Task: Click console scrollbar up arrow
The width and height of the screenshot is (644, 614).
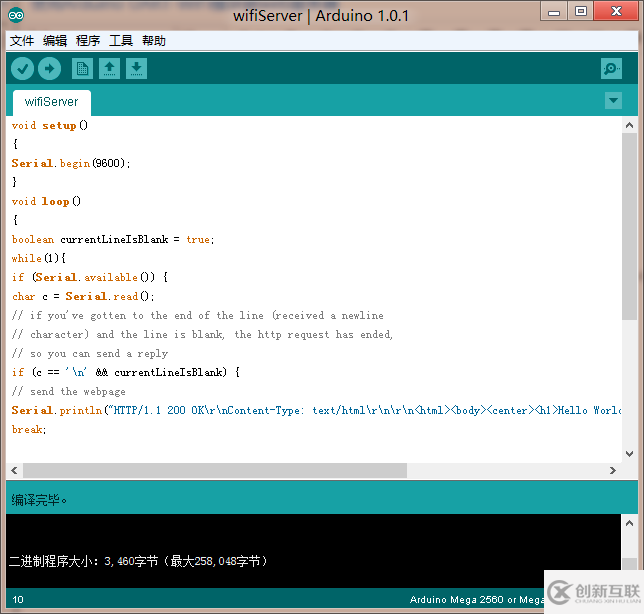Action: tap(629, 523)
